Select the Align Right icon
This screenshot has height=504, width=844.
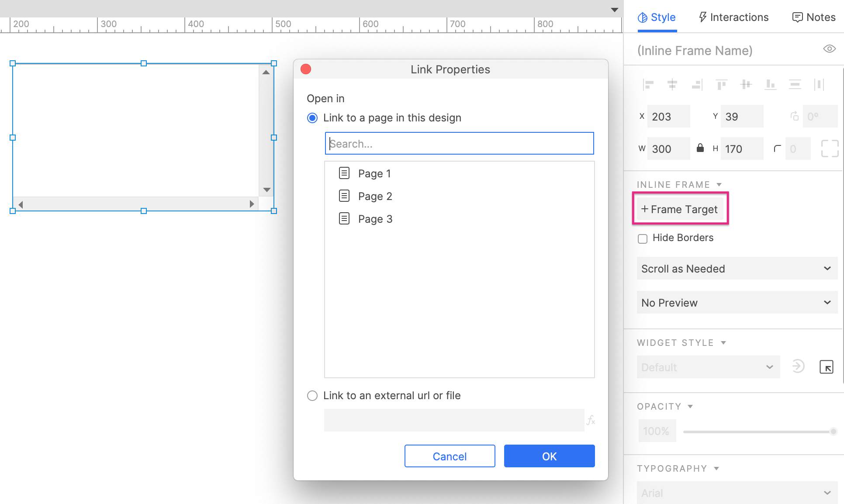(697, 84)
